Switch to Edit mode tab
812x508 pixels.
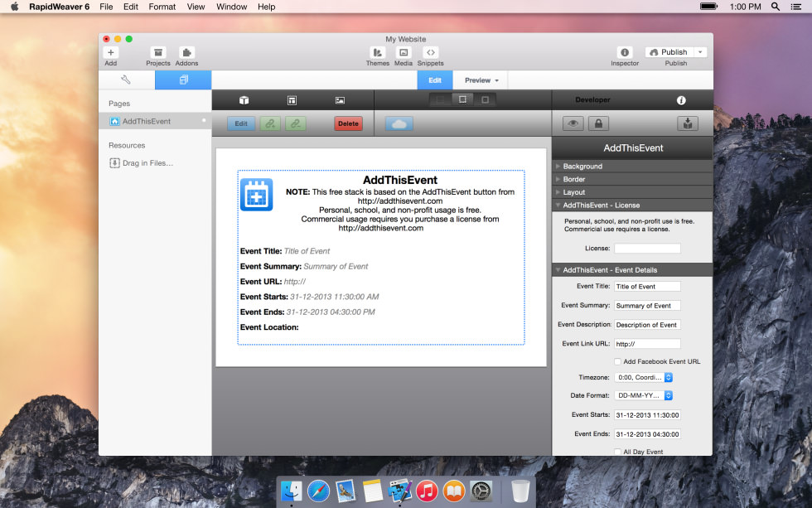[x=435, y=80]
